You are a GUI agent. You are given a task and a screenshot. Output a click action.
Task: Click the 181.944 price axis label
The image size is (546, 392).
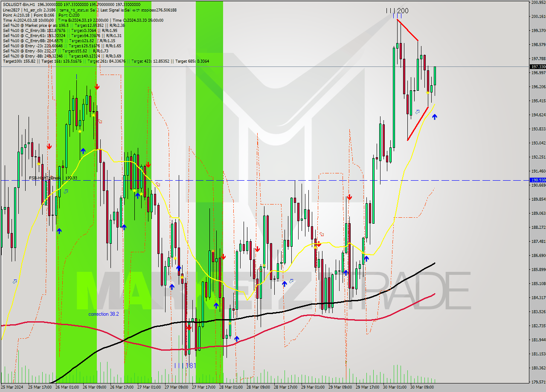point(538,340)
